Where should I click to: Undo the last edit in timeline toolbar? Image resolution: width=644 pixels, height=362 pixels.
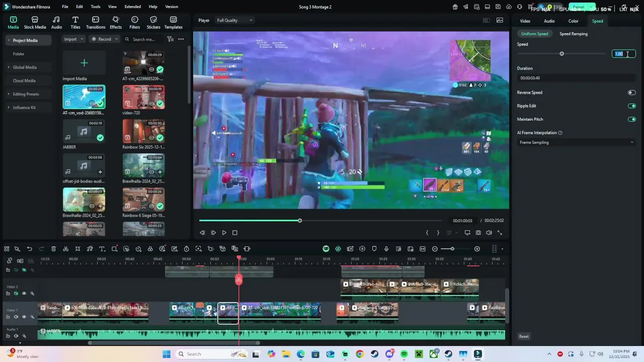[x=29, y=249]
